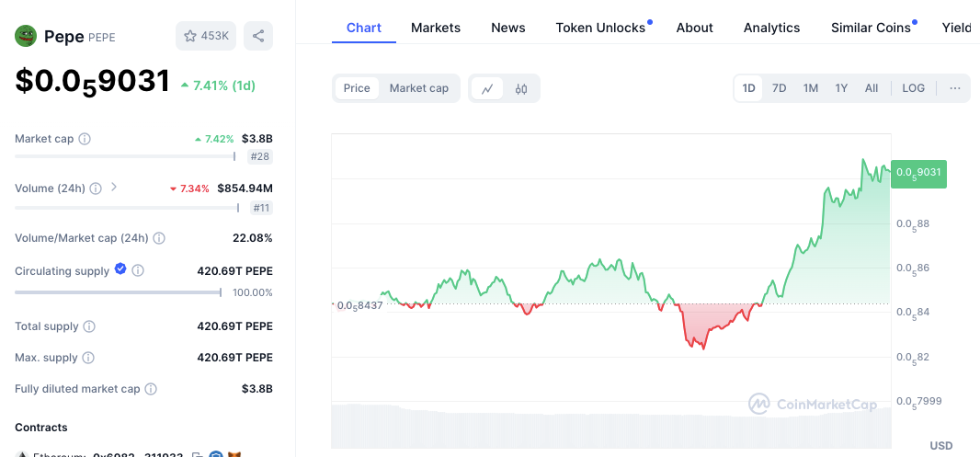Click the PEPE ticker symbol
The width and height of the screenshot is (980, 457).
[102, 38]
